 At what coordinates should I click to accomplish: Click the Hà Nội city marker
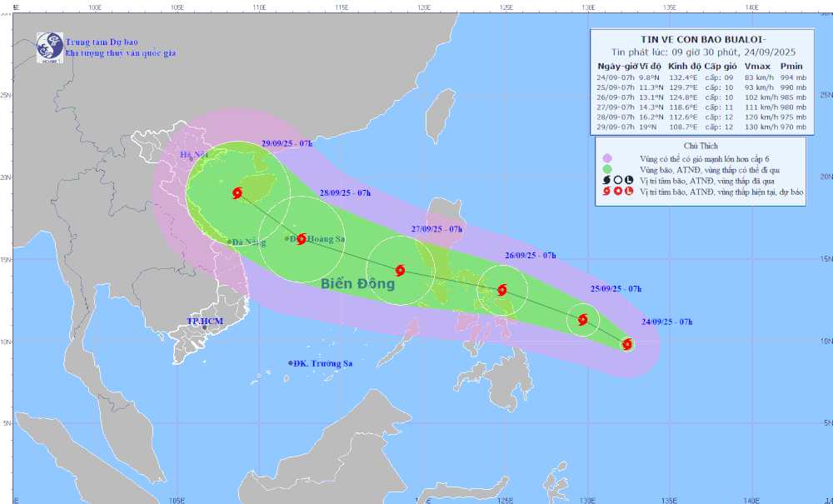tap(192, 159)
